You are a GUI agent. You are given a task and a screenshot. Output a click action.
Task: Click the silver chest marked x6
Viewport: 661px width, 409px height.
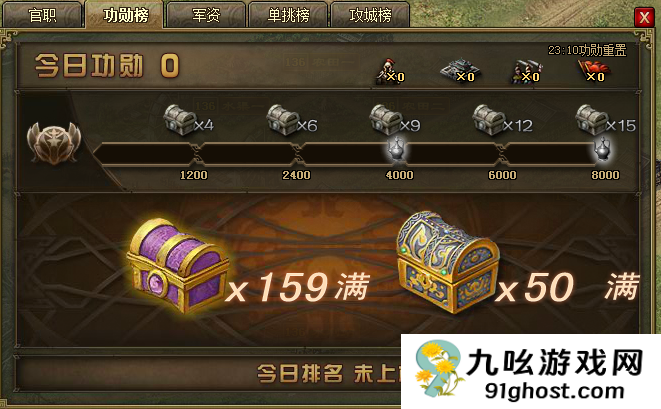tap(282, 119)
